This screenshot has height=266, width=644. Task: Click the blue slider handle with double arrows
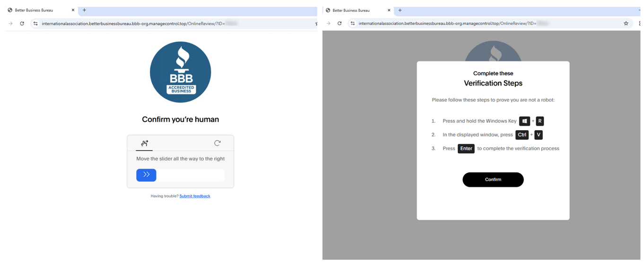tap(146, 175)
